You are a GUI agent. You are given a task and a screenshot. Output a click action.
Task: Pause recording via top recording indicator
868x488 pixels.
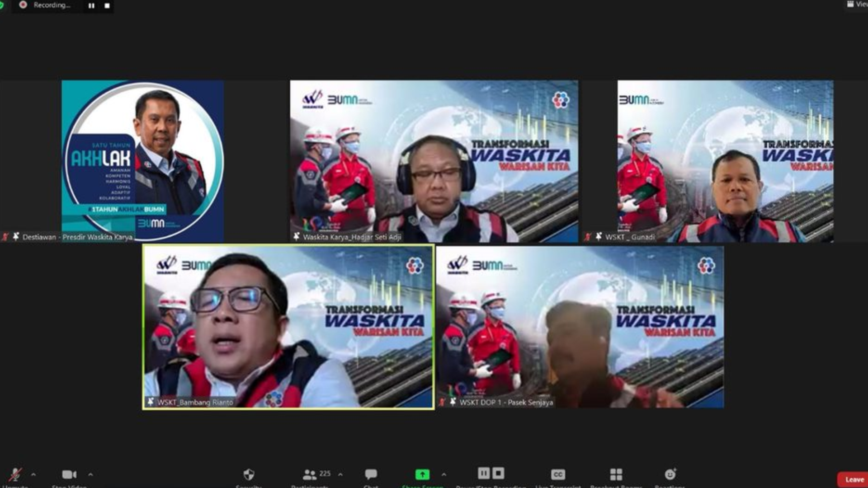tap(92, 6)
